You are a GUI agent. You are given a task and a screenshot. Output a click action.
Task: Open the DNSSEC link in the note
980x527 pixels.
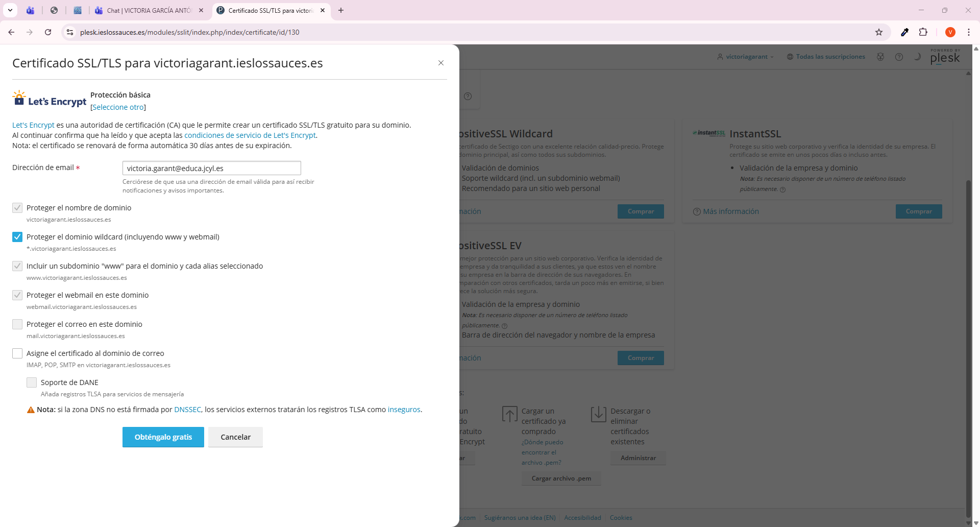click(x=187, y=410)
